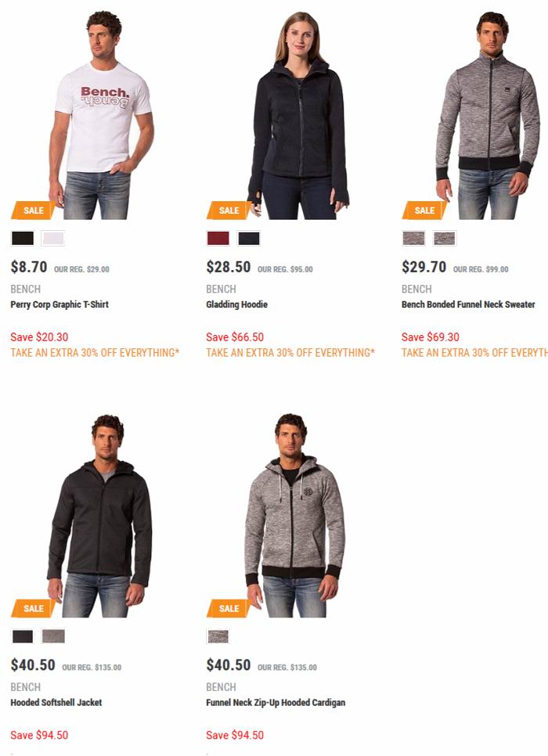Open Bench Bonded Funnel Neck Sweater link
The height and width of the screenshot is (756, 548).
click(468, 304)
